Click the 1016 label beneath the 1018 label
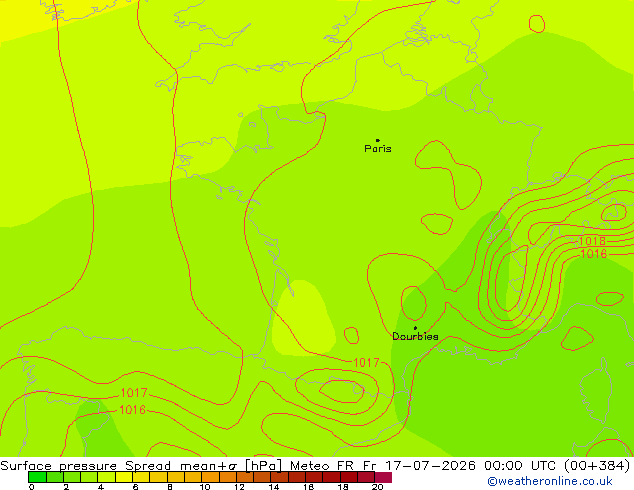Screen dimensions: 634x490 point(594,254)
